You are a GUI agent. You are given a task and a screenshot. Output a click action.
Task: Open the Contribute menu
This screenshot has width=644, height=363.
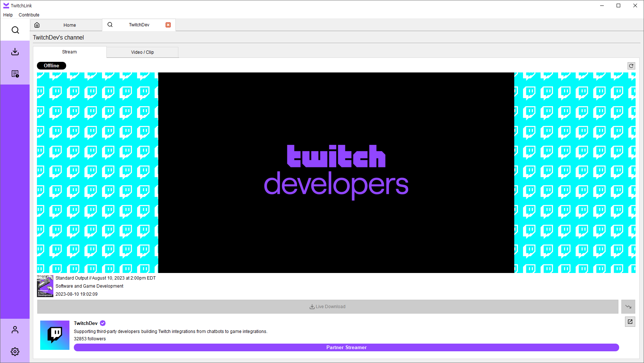[x=29, y=15]
